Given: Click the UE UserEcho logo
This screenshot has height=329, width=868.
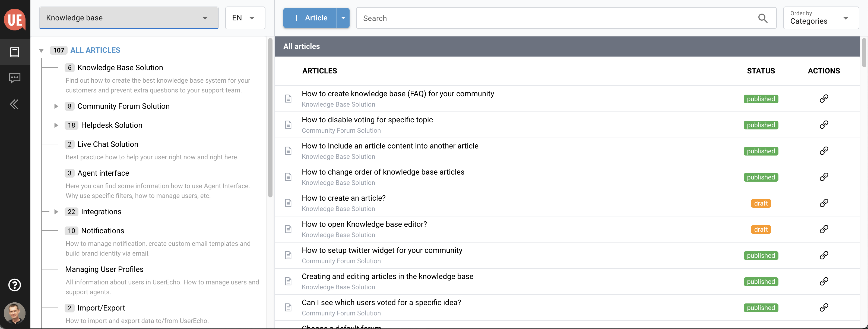Looking at the screenshot, I should (x=15, y=20).
